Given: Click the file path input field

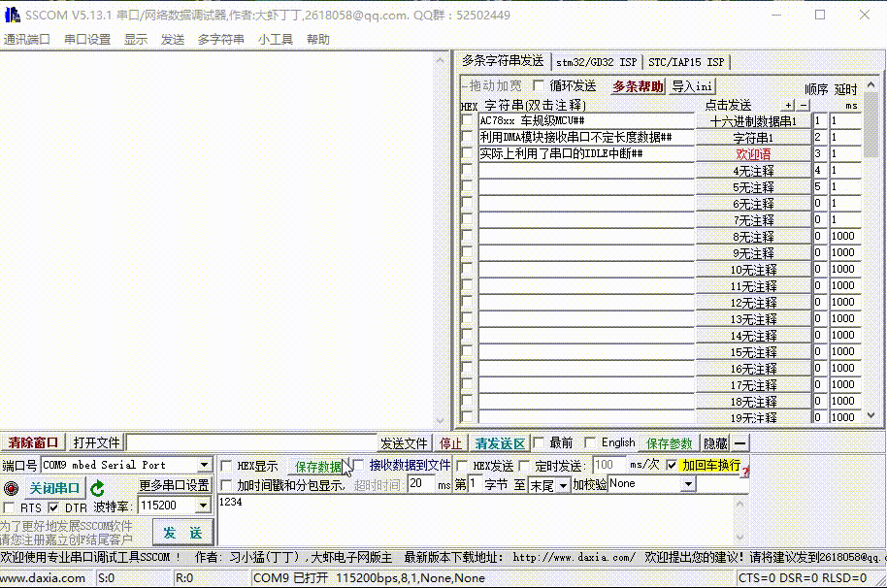Looking at the screenshot, I should pyautogui.click(x=251, y=442).
